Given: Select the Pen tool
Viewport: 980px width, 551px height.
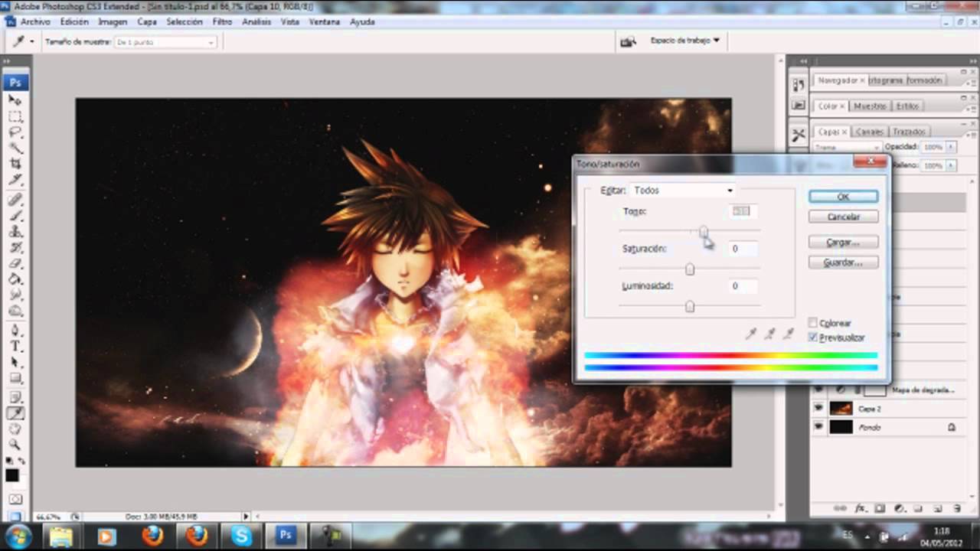Looking at the screenshot, I should click(15, 331).
